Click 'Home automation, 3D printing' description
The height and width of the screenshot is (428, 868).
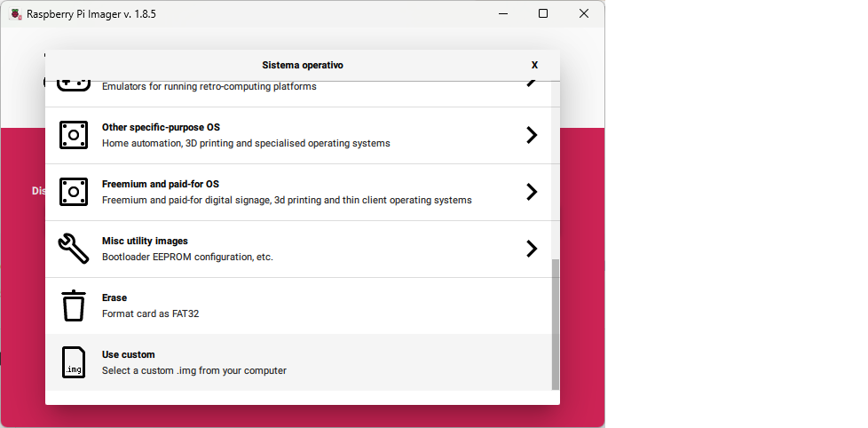pyautogui.click(x=247, y=143)
